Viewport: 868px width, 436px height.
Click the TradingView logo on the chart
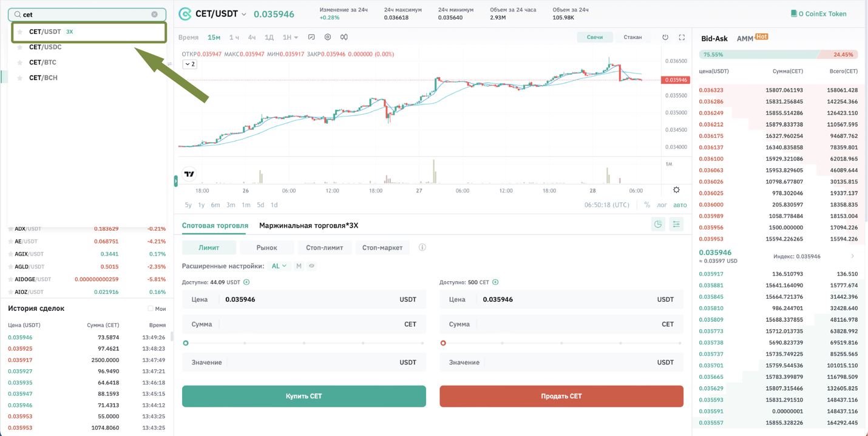(189, 174)
